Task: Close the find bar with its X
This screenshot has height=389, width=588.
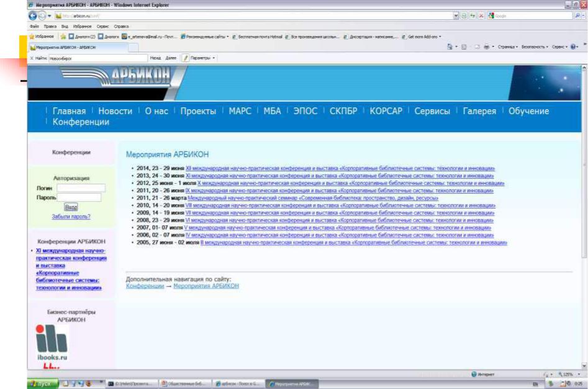Action: click(32, 58)
